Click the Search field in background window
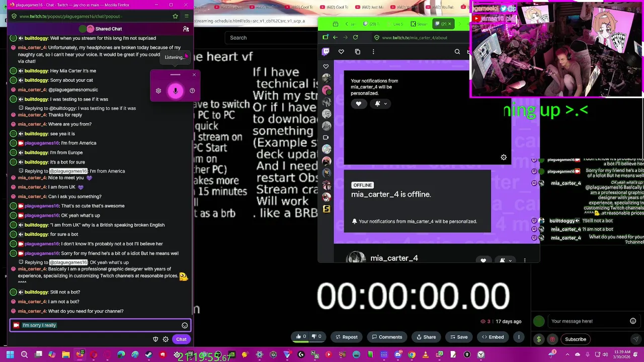 [x=271, y=38]
